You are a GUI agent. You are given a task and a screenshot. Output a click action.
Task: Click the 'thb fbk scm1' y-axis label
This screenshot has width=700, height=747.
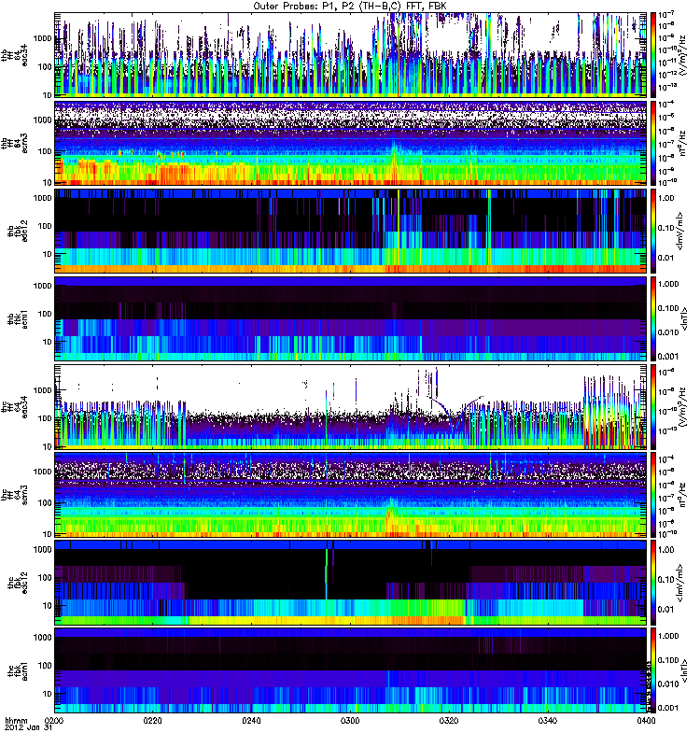point(18,318)
